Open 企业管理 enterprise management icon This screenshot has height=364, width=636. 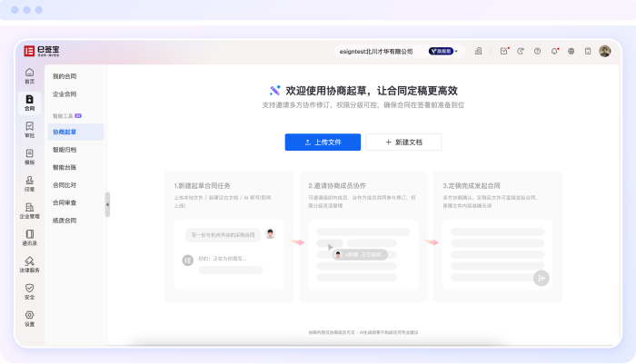tap(30, 211)
